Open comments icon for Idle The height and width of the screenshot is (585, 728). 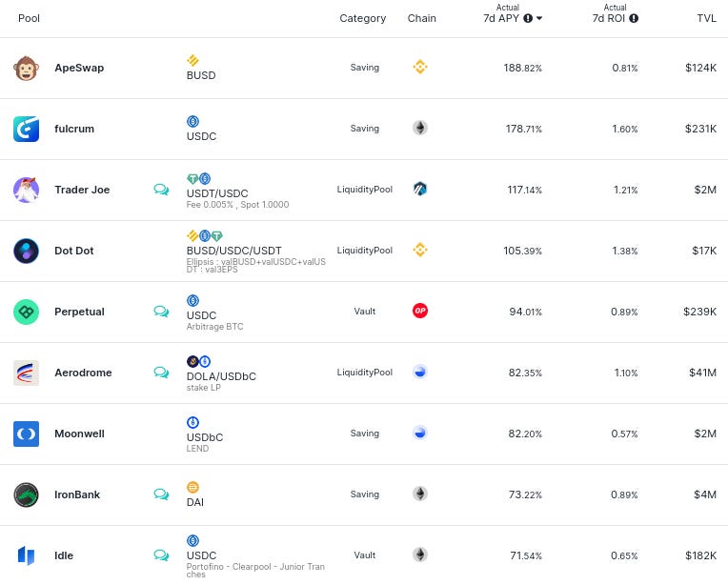(x=161, y=555)
